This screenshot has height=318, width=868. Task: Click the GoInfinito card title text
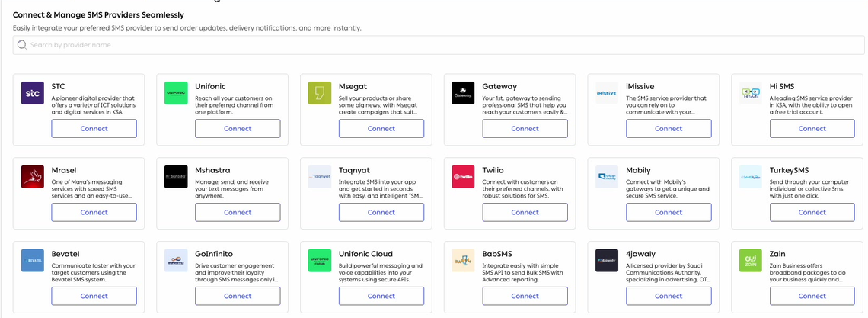214,254
